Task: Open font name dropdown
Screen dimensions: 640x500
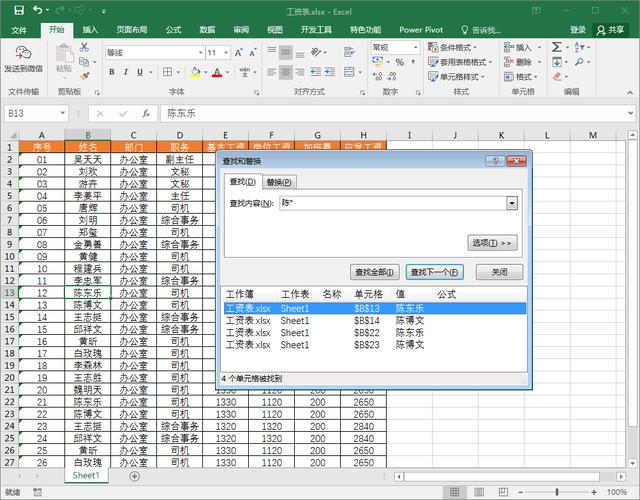Action: tap(200, 53)
